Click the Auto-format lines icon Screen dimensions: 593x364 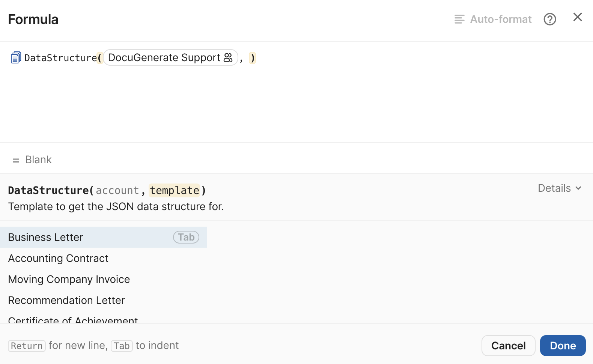pos(459,19)
